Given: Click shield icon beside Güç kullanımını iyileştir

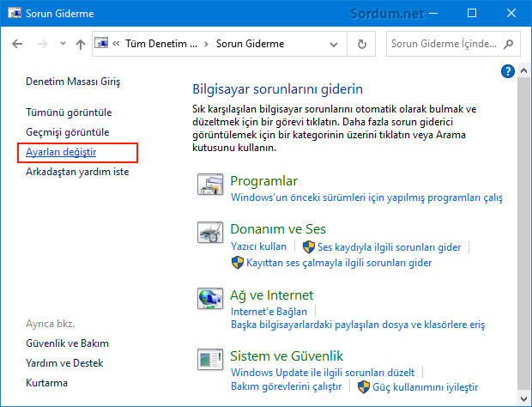Looking at the screenshot, I should coord(364,387).
